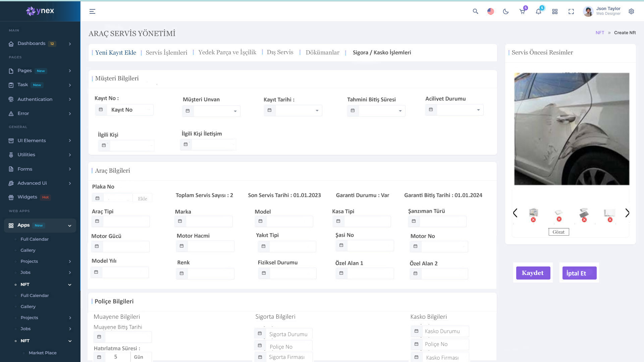Click the Renk input field
The height and width of the screenshot is (362, 644).
[x=205, y=274]
